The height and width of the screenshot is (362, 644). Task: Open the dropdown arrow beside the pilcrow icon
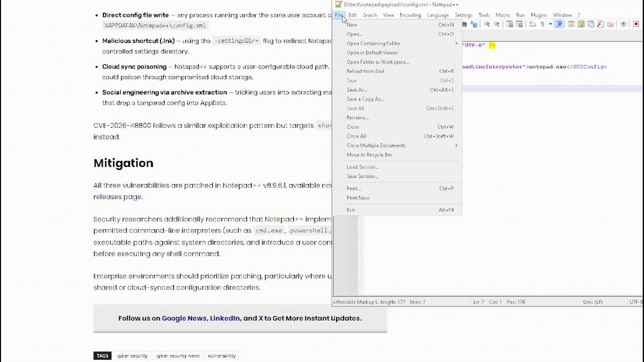550,24
